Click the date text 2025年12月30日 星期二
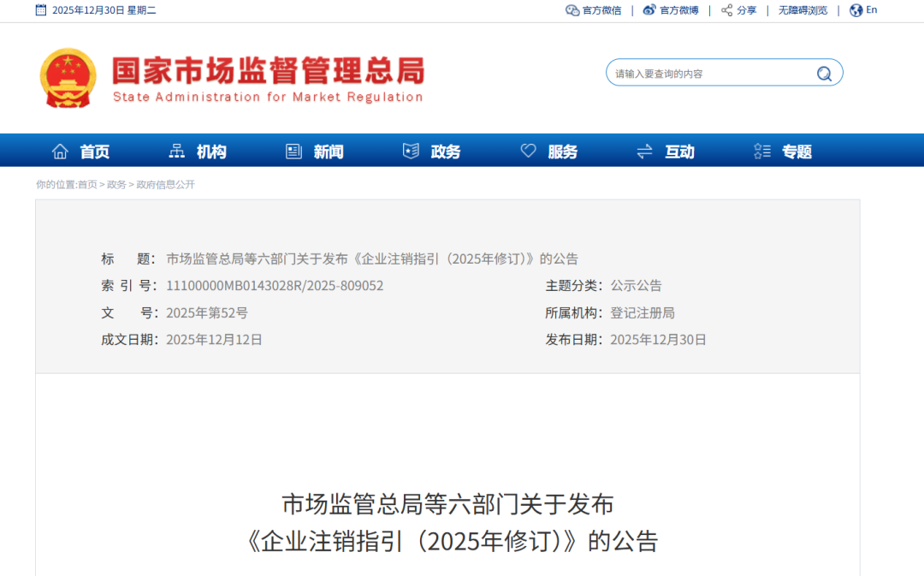This screenshot has width=924, height=576. tap(104, 10)
